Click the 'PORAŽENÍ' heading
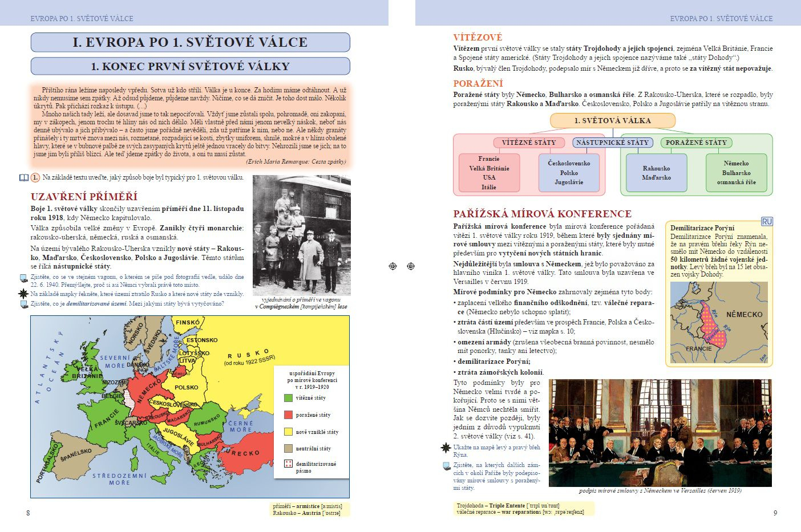801x532 pixels. [478, 84]
